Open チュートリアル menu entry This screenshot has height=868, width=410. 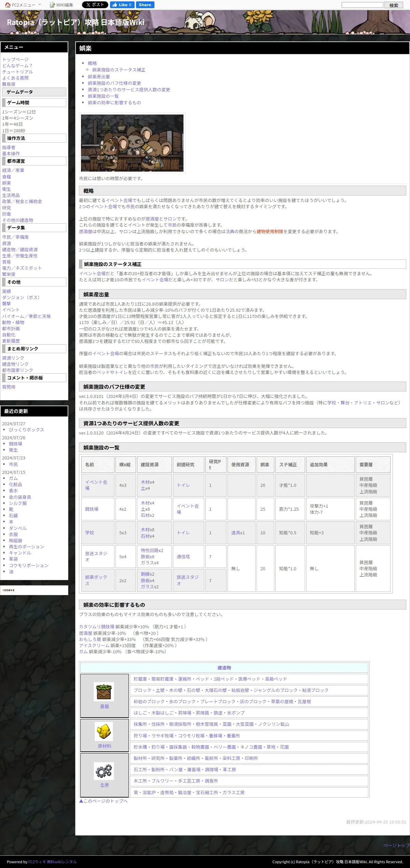[17, 72]
